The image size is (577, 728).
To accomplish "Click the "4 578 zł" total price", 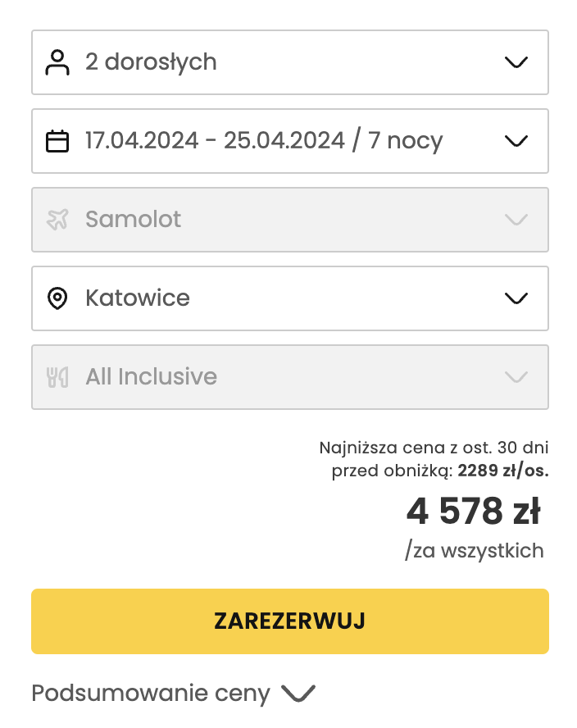I will 475,510.
